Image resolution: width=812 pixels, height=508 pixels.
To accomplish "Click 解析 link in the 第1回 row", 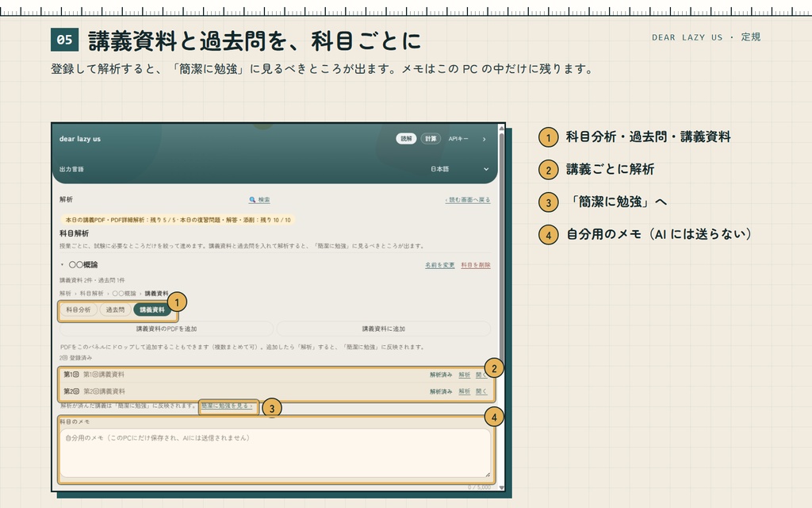I will [465, 375].
